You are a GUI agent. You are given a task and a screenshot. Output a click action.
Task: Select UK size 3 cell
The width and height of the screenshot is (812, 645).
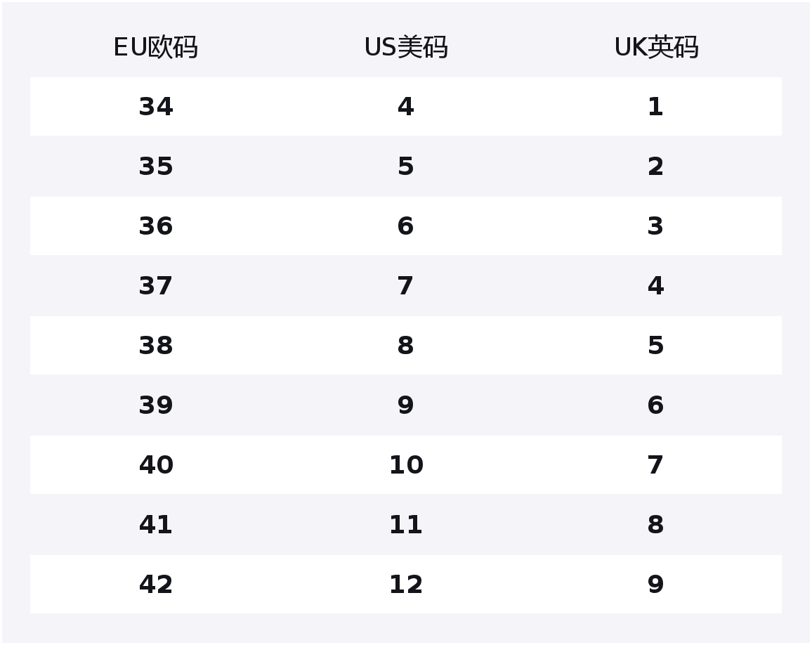(655, 226)
